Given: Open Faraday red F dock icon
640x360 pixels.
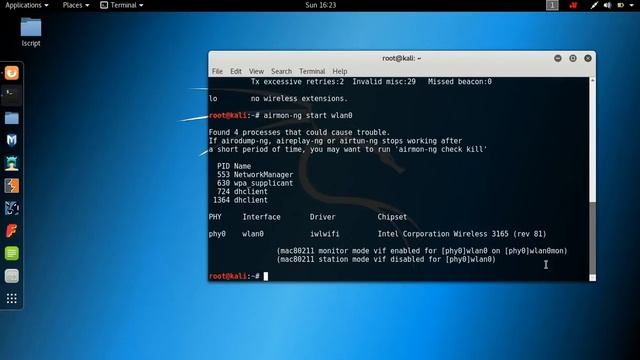Looking at the screenshot, I should [11, 231].
